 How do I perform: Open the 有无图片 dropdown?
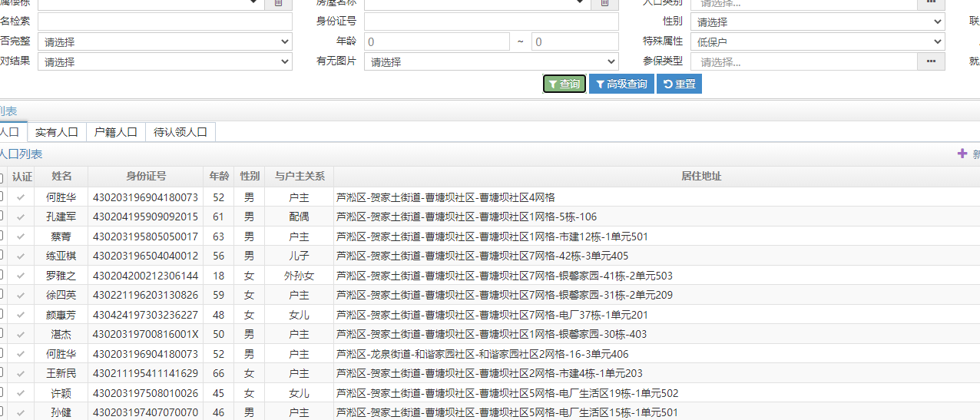click(x=491, y=61)
